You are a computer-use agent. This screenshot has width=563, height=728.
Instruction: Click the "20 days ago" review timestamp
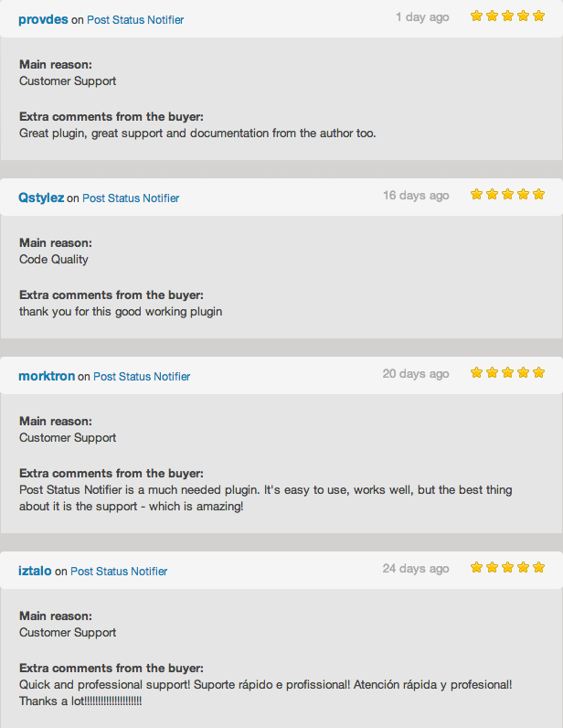[416, 373]
